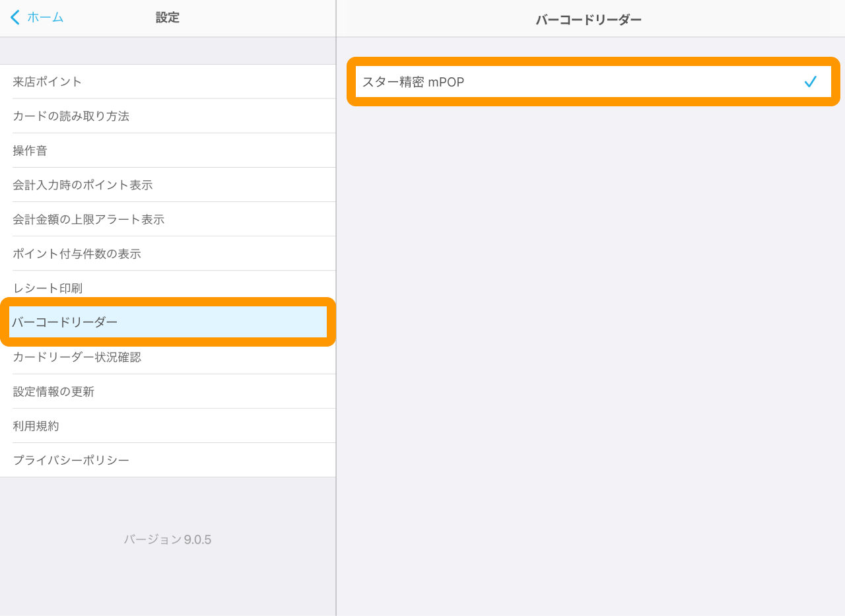Open カードリーダー状況確認 row
This screenshot has width=845, height=616.
click(168, 357)
